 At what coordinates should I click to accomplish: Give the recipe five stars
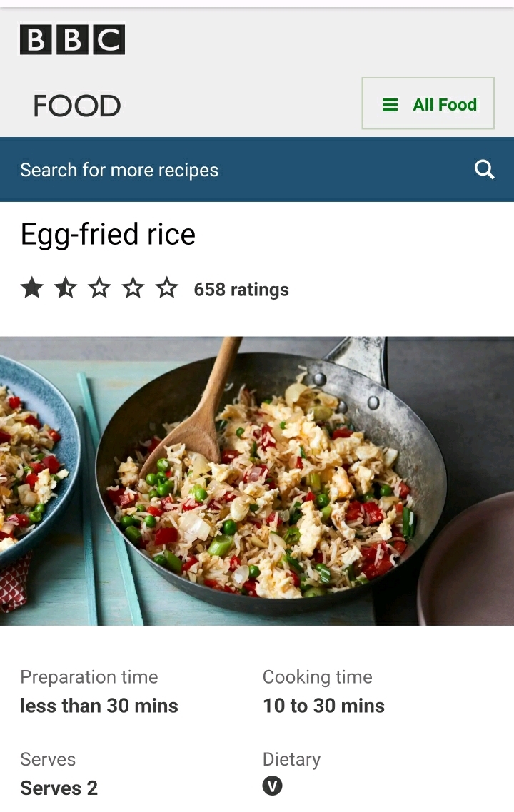tap(167, 288)
